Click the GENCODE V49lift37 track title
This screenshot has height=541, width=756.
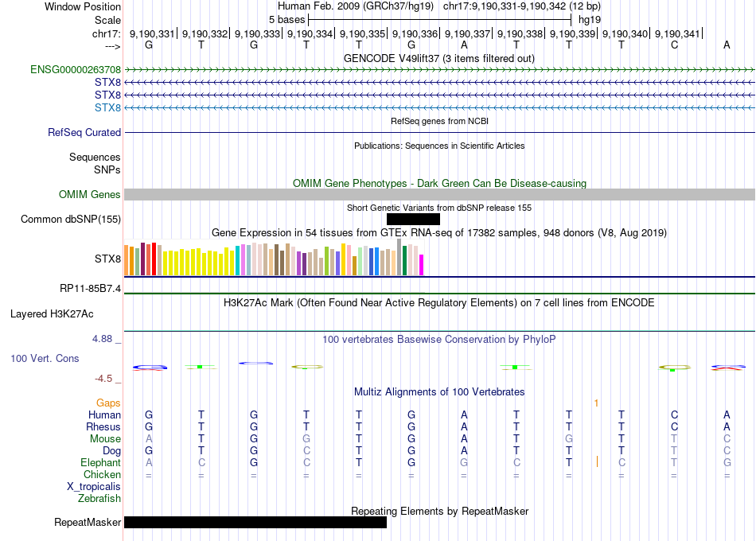pos(439,58)
